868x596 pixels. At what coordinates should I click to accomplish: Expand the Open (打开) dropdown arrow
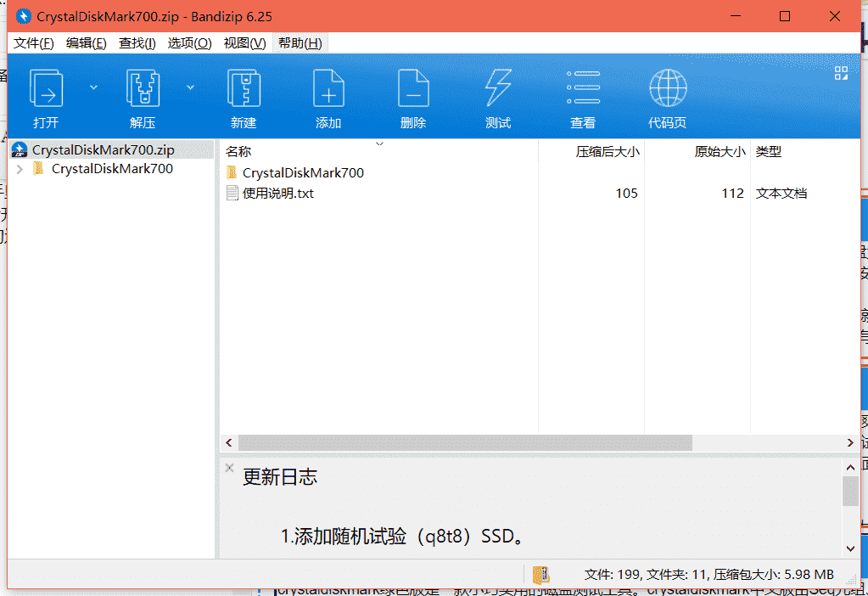(x=93, y=87)
